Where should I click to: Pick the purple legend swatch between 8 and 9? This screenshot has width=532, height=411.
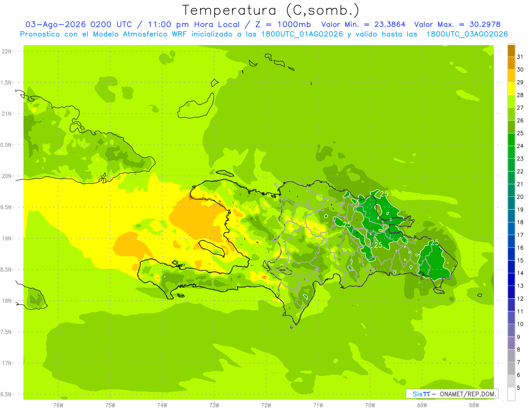[x=511, y=343]
